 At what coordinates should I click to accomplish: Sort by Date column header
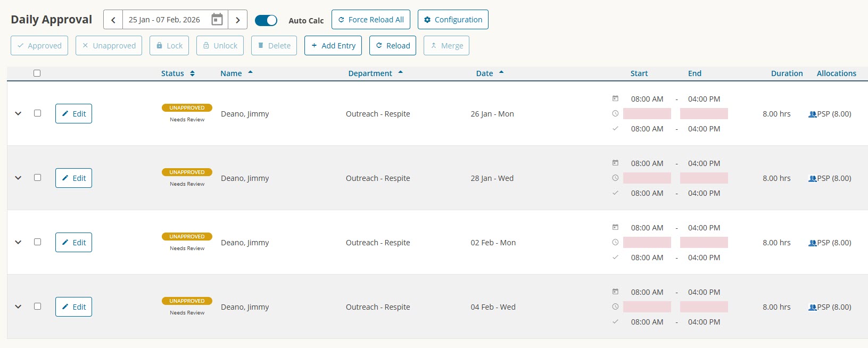point(490,73)
